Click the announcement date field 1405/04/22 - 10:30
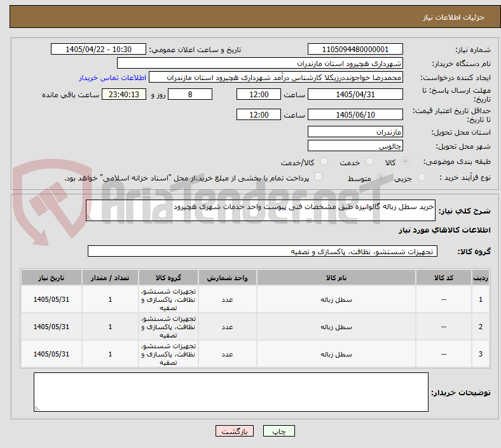Image resolution: width=501 pixels, height=448 pixels. coord(99,49)
